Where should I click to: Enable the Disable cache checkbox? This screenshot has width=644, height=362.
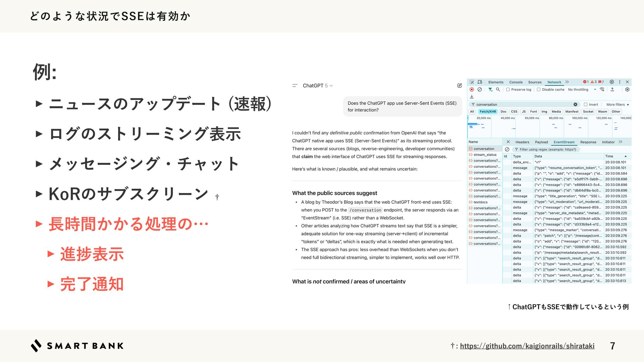point(539,89)
